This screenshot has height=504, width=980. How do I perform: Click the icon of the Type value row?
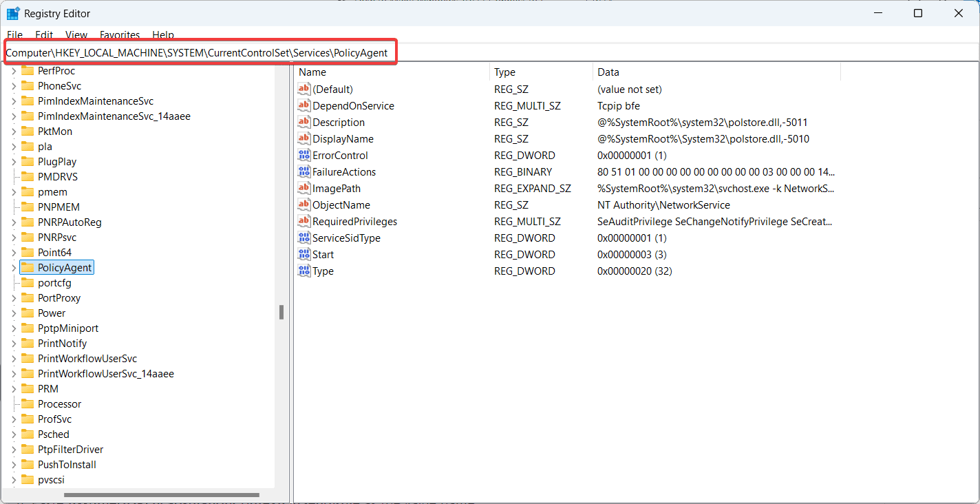(x=304, y=271)
